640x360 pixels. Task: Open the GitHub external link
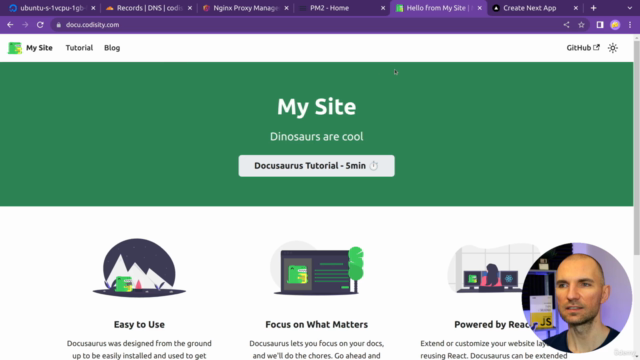point(583,48)
